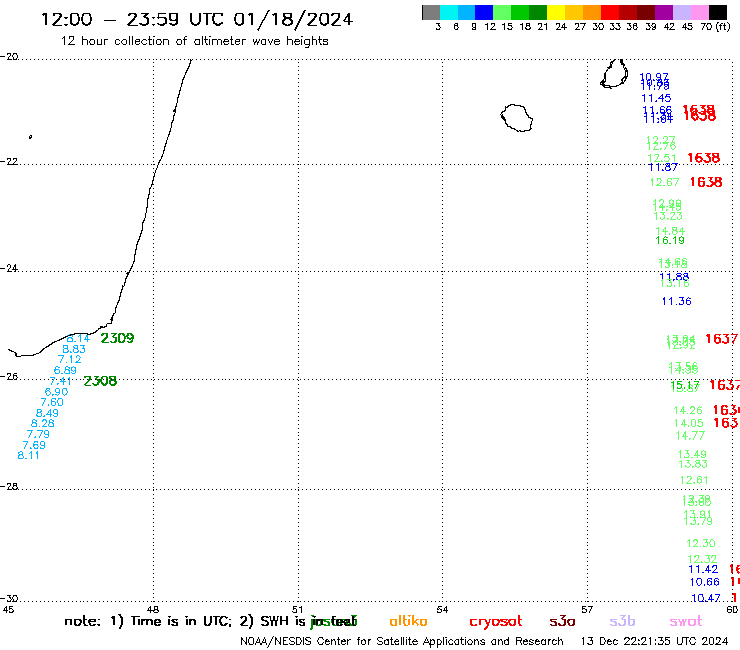Select the 'cryosat' satellite legend label

[x=496, y=621]
